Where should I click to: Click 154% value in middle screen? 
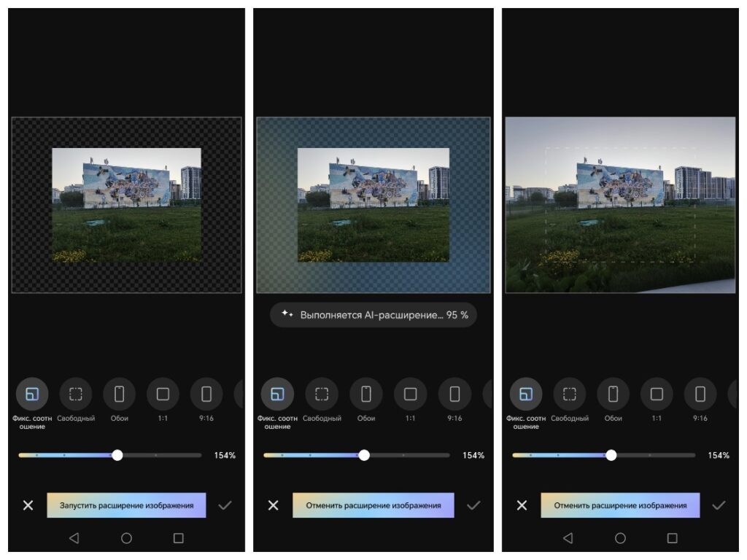[x=473, y=456]
